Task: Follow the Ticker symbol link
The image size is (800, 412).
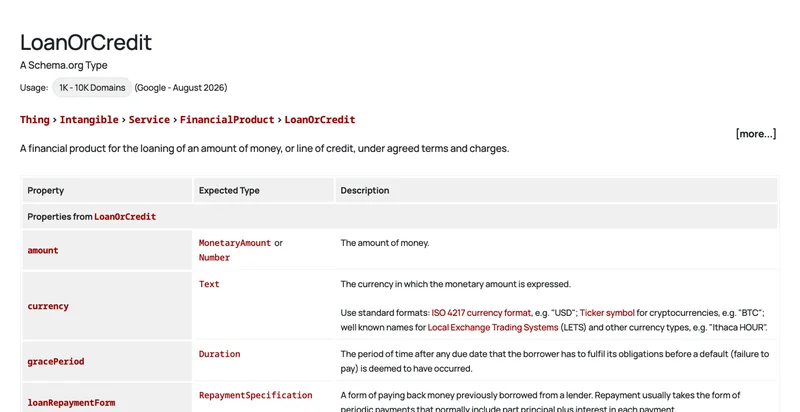Action: [x=607, y=313]
